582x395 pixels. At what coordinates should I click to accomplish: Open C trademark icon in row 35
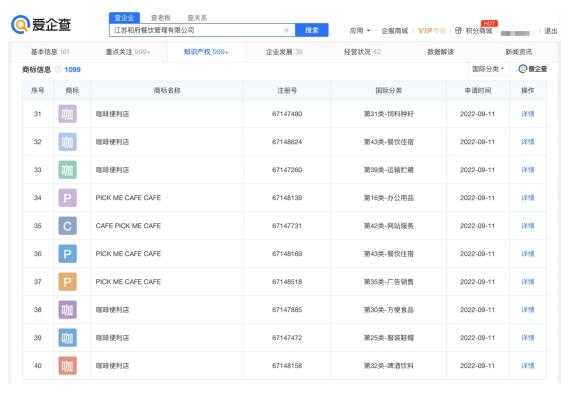tap(68, 226)
